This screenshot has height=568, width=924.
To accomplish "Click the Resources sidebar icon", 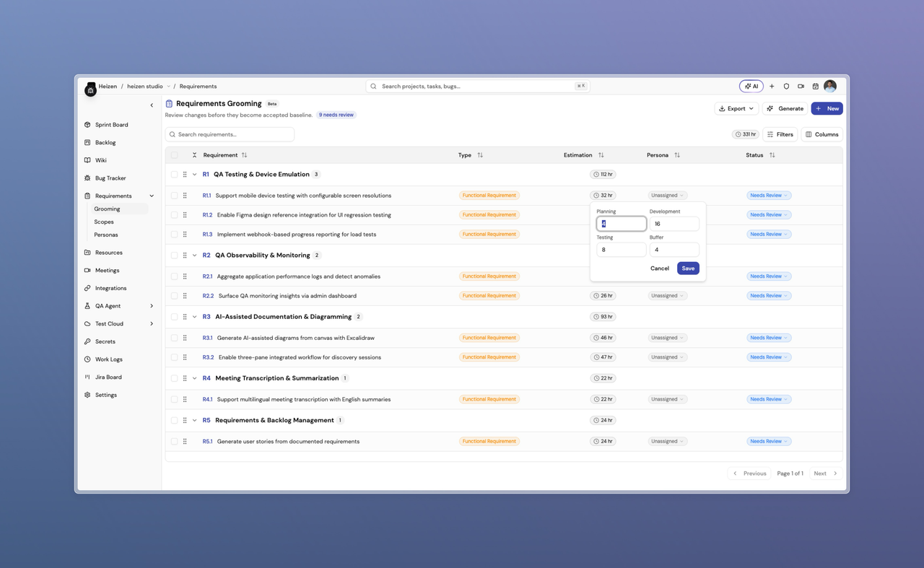I will [x=87, y=253].
